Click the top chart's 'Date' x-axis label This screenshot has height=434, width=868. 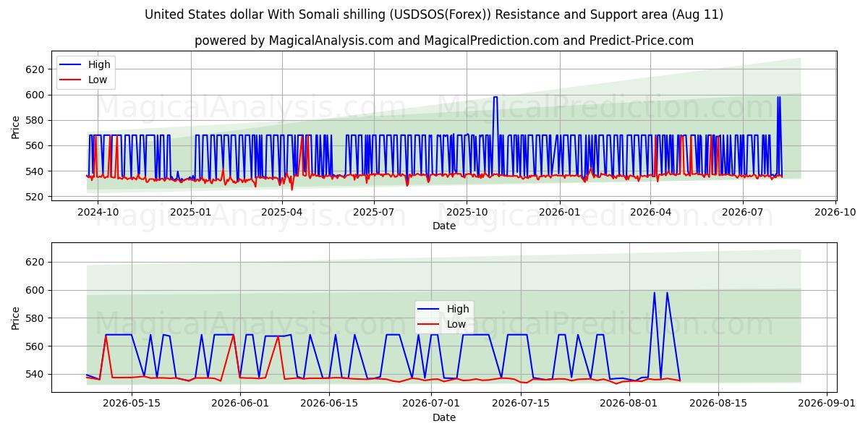[x=444, y=226]
